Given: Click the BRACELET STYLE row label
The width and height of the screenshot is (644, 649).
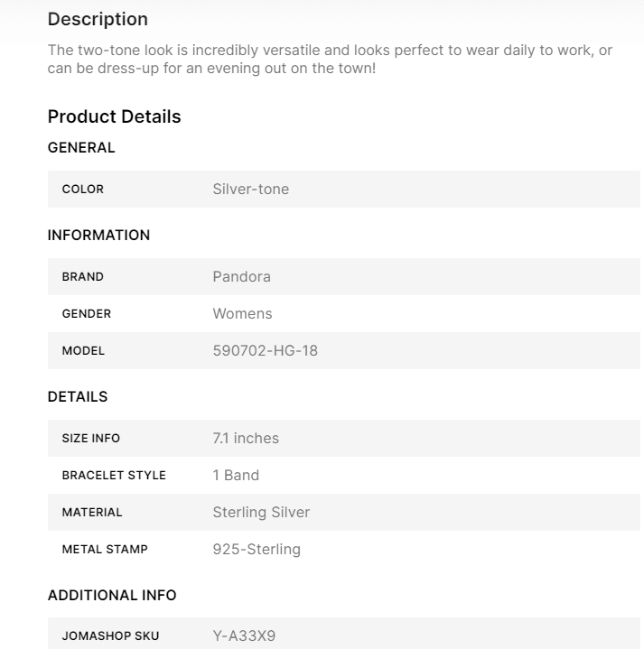Looking at the screenshot, I should click(x=114, y=476).
